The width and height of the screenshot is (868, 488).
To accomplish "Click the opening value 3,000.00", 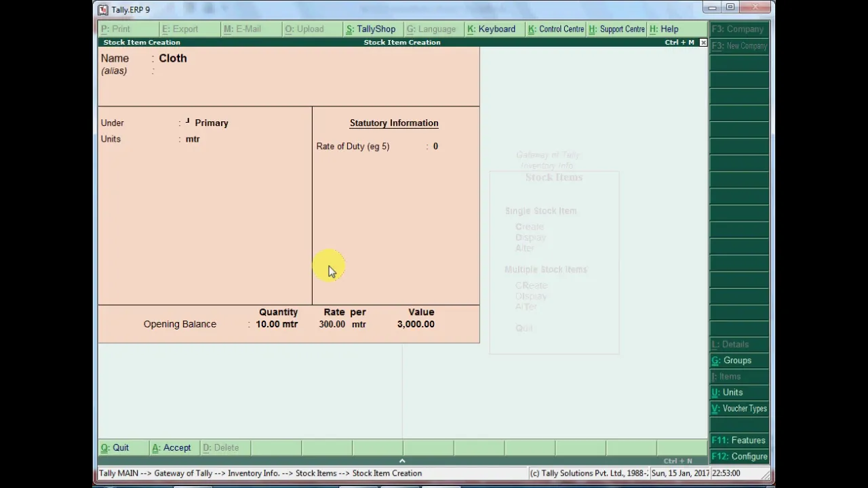I will [x=416, y=324].
